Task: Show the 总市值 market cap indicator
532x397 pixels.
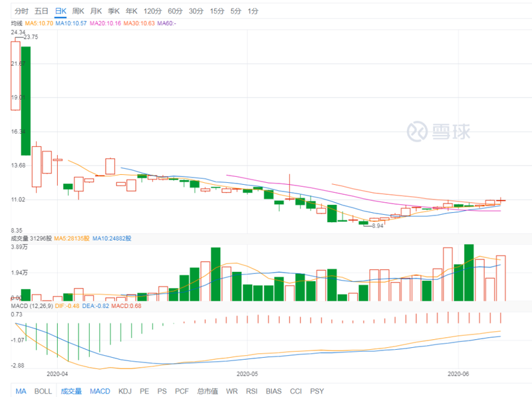Action: [207, 391]
